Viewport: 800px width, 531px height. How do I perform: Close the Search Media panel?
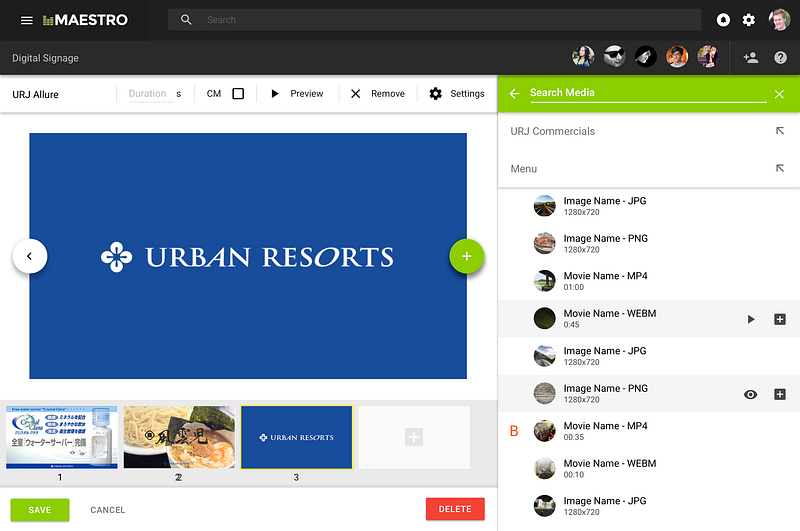779,94
